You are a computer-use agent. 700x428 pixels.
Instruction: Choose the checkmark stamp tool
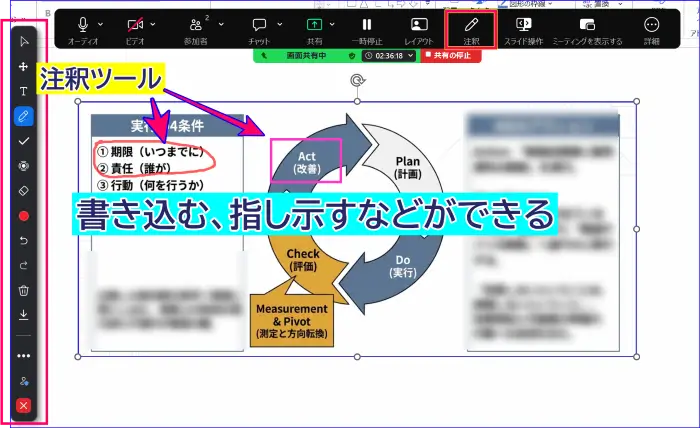[x=24, y=141]
